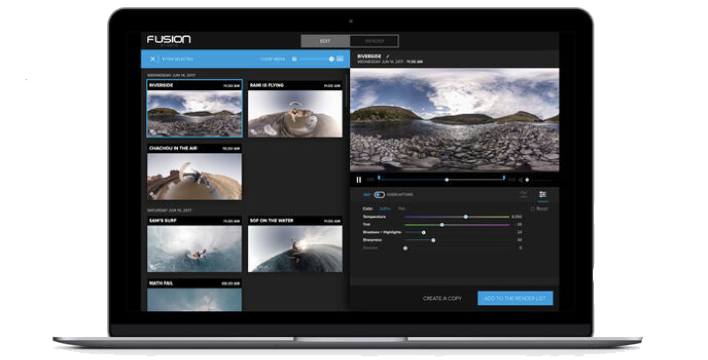Click the 360 badge icon on Riverside thumbnail

153,132
